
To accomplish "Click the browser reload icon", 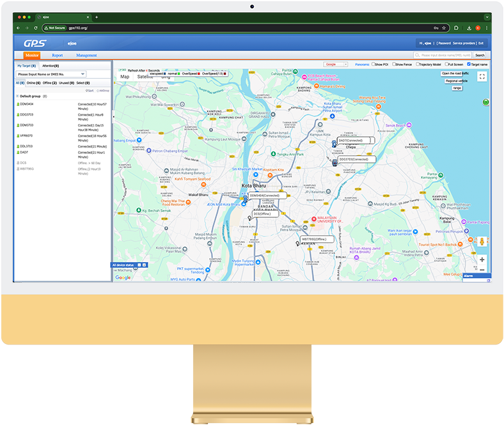I will click(36, 28).
